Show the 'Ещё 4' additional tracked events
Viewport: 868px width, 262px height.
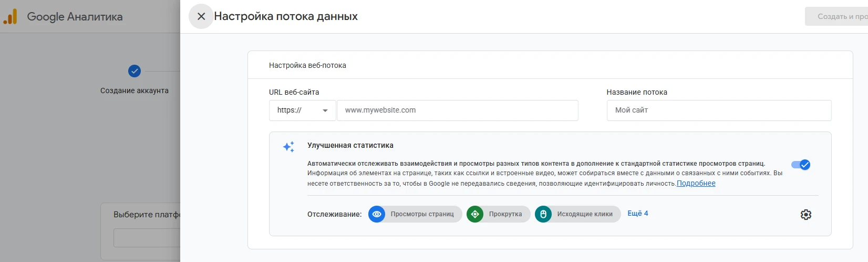(x=638, y=213)
